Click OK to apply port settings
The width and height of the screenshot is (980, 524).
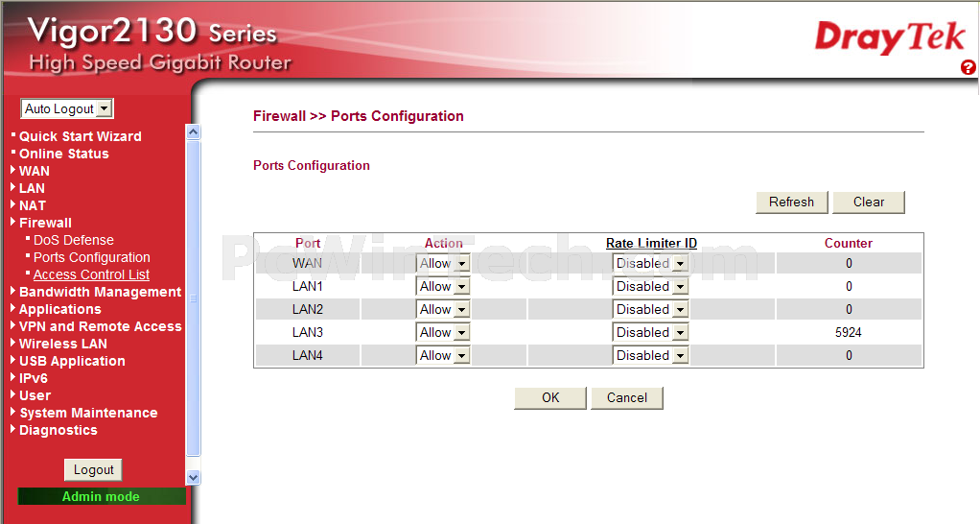click(x=550, y=398)
